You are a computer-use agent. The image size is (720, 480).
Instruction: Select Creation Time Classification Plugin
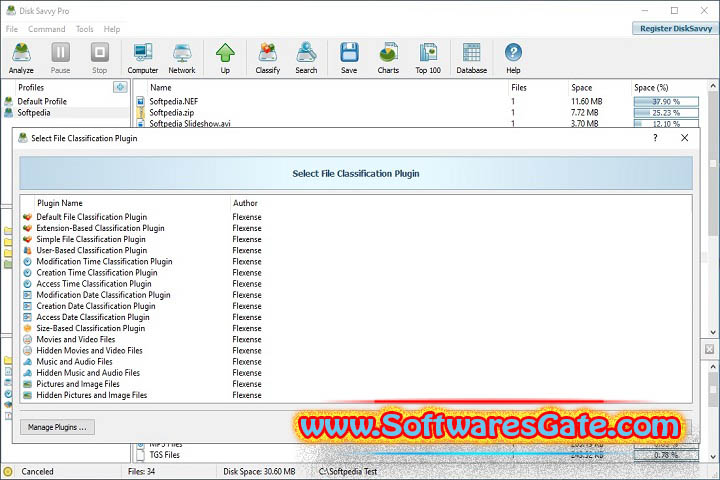click(x=97, y=273)
